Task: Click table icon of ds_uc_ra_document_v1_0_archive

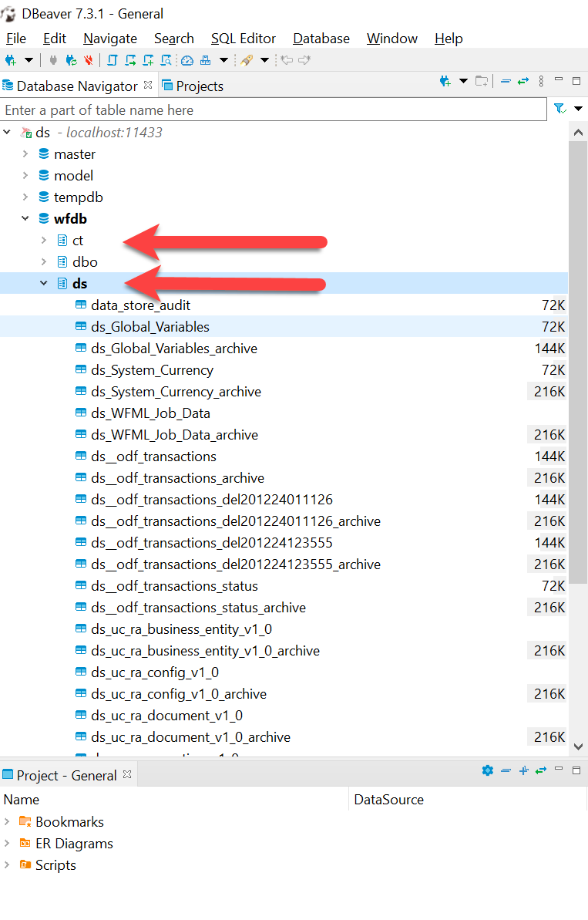Action: (x=81, y=736)
